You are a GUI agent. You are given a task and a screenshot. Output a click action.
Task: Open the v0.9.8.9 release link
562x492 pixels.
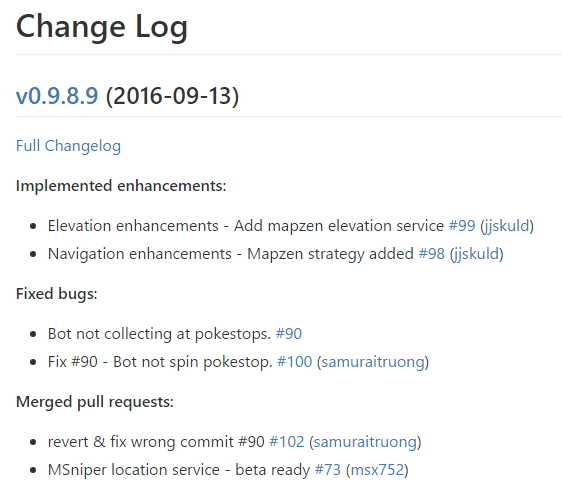click(57, 96)
